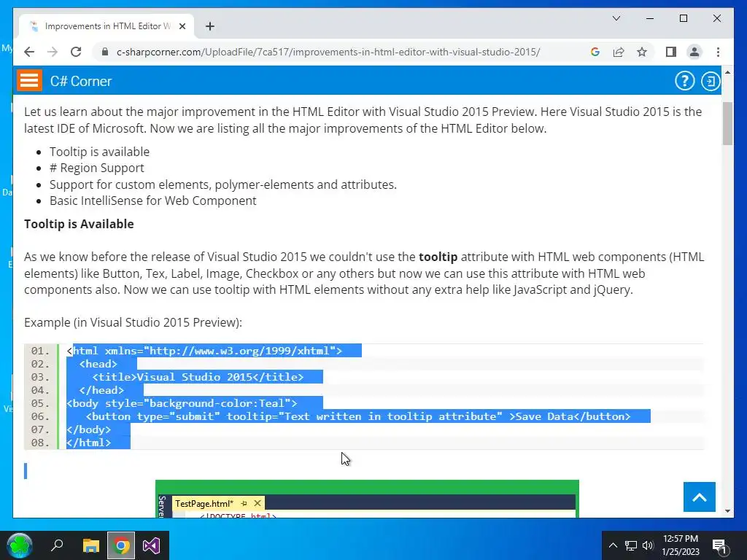
Task: Open Chrome three-dot menu
Action: 718,52
